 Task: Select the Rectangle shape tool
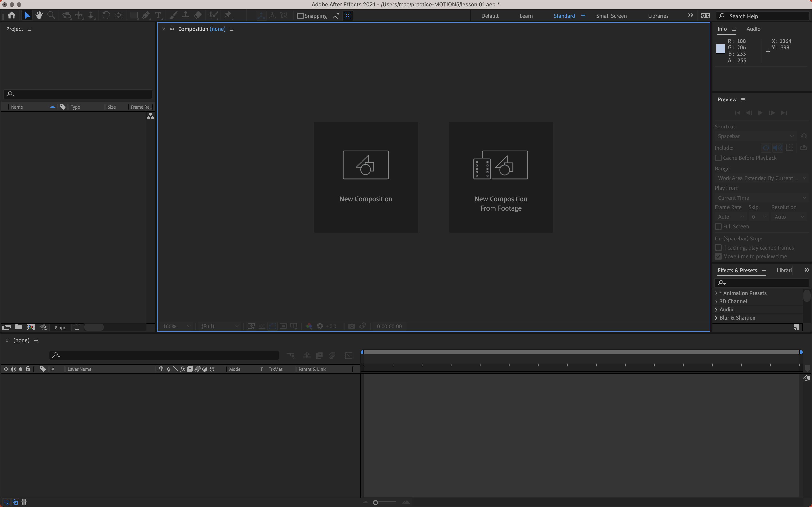tap(134, 15)
